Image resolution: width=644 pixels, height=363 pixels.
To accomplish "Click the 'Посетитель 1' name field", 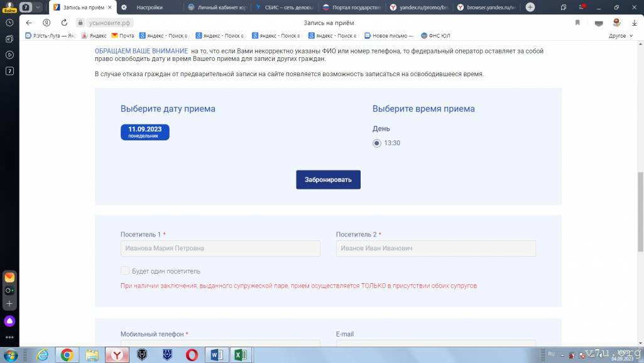I will 220,249.
